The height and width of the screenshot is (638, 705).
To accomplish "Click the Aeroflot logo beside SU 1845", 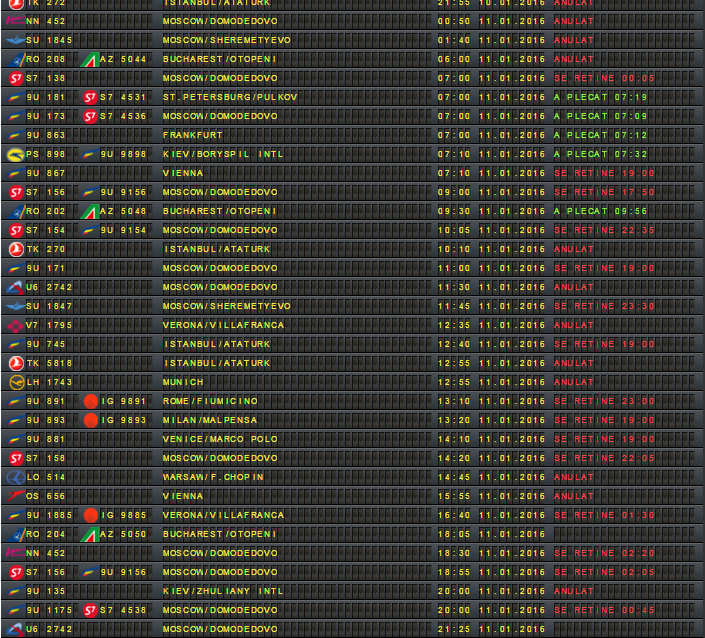I will click(x=14, y=40).
